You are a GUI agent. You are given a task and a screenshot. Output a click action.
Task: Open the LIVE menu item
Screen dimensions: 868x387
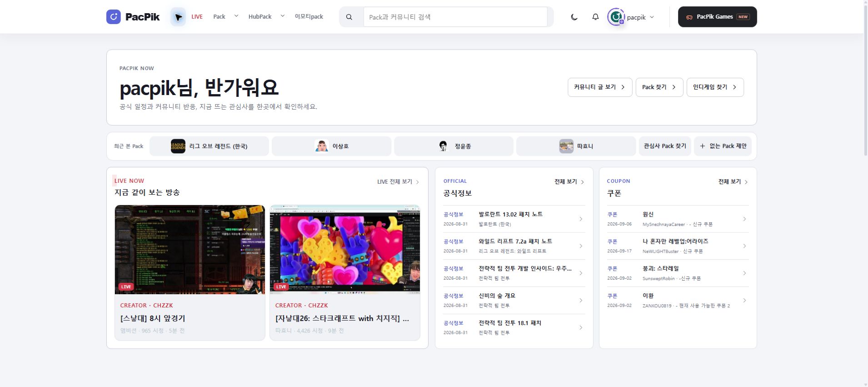[197, 17]
